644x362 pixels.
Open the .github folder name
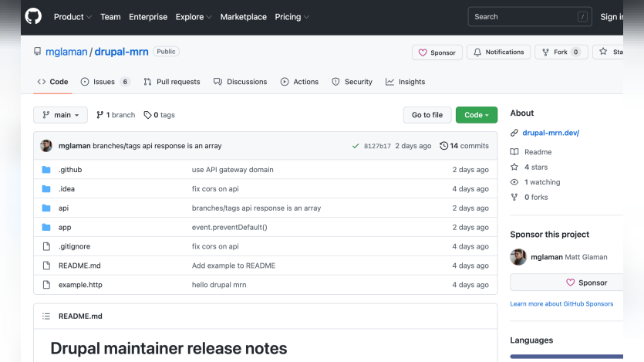pyautogui.click(x=70, y=170)
